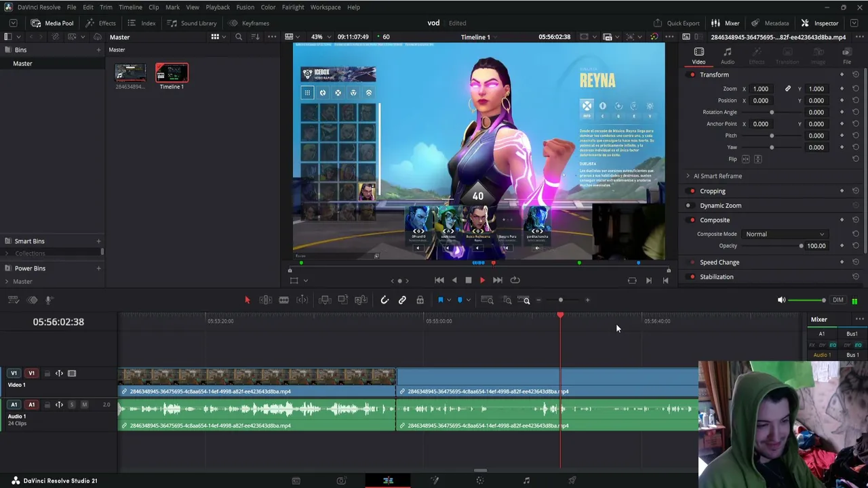Open the Trim menu

click(x=106, y=7)
